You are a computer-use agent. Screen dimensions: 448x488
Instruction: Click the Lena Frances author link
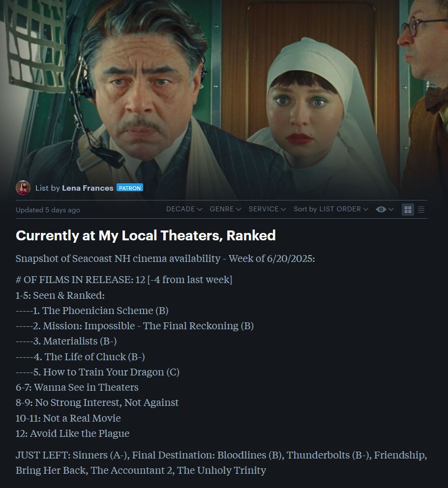pos(88,188)
